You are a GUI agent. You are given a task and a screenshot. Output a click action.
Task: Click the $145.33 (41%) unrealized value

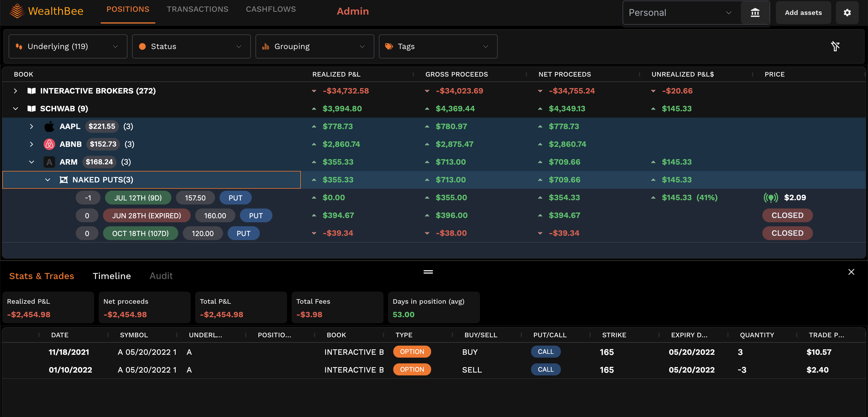[x=689, y=198]
